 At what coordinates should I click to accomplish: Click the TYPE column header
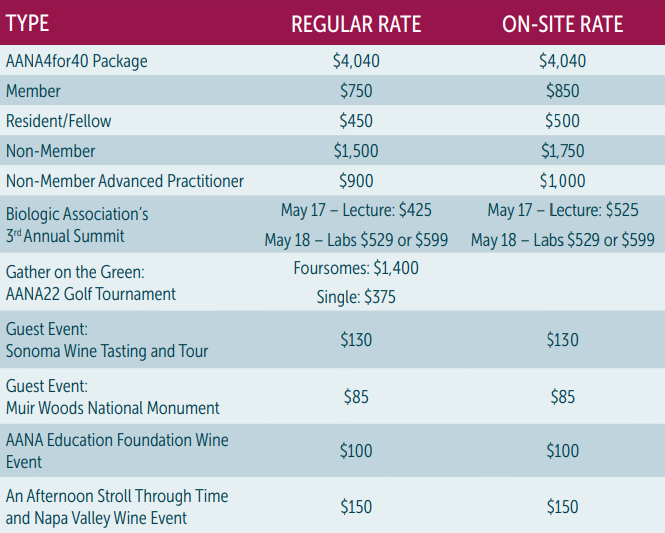[28, 23]
